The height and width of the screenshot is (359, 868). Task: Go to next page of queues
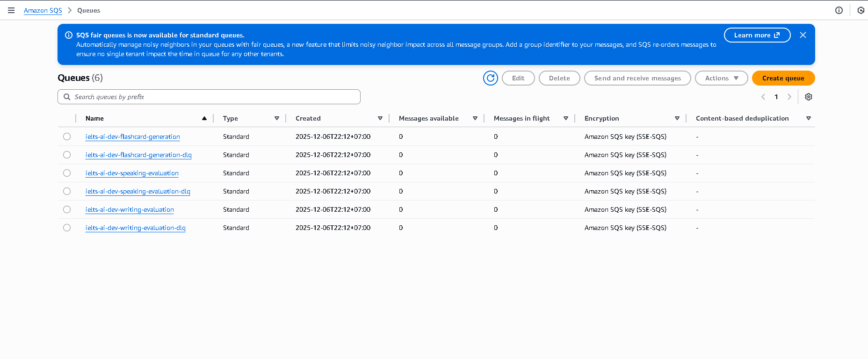tap(789, 97)
